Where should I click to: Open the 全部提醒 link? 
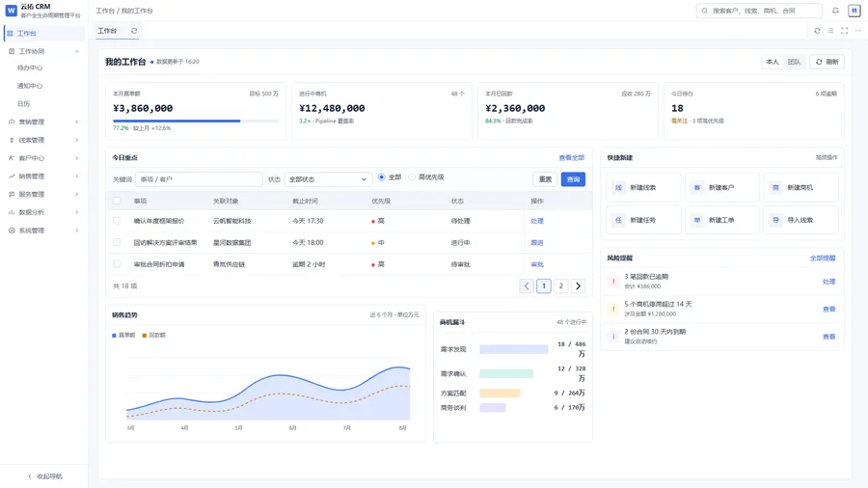[823, 258]
